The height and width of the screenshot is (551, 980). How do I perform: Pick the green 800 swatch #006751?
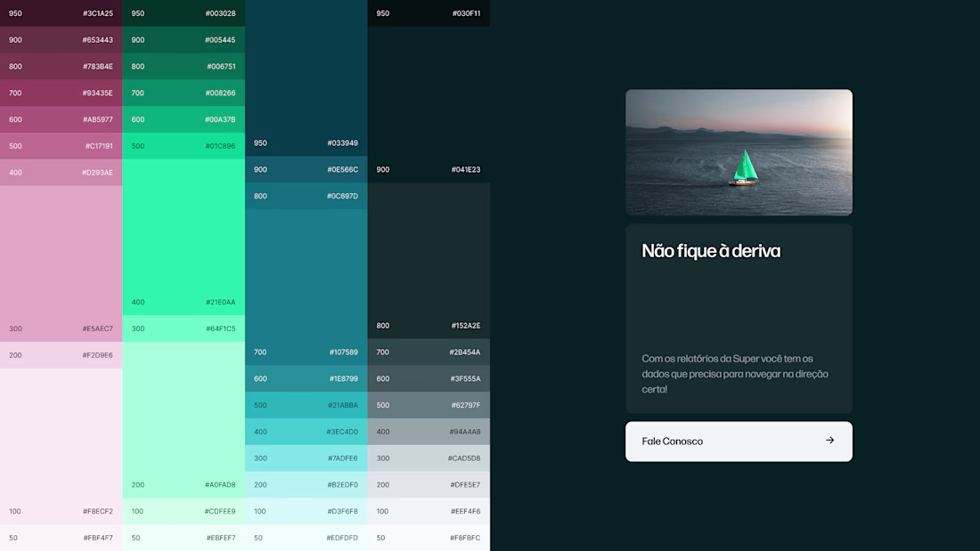coord(184,66)
